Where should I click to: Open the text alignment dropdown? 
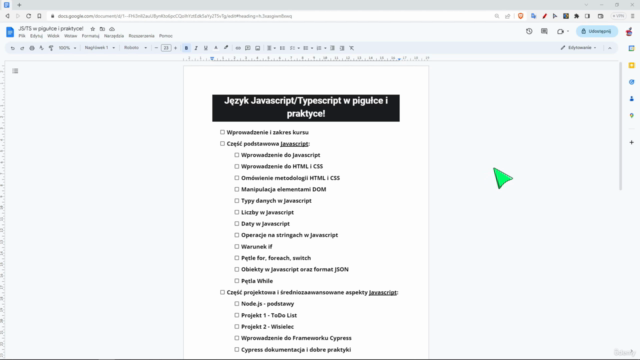pyautogui.click(x=271, y=48)
